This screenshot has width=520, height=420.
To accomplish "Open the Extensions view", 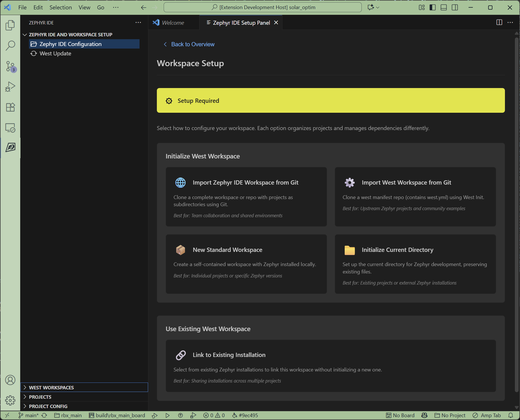I will pyautogui.click(x=10, y=107).
